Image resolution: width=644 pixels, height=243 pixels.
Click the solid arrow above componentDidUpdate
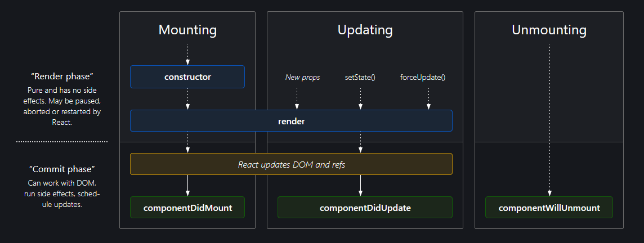360,185
